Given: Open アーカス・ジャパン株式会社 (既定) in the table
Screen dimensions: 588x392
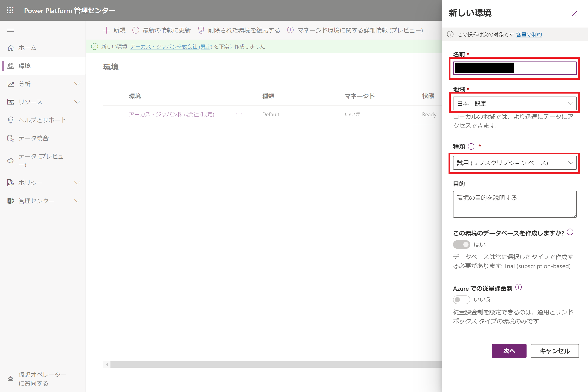Looking at the screenshot, I should (171, 114).
